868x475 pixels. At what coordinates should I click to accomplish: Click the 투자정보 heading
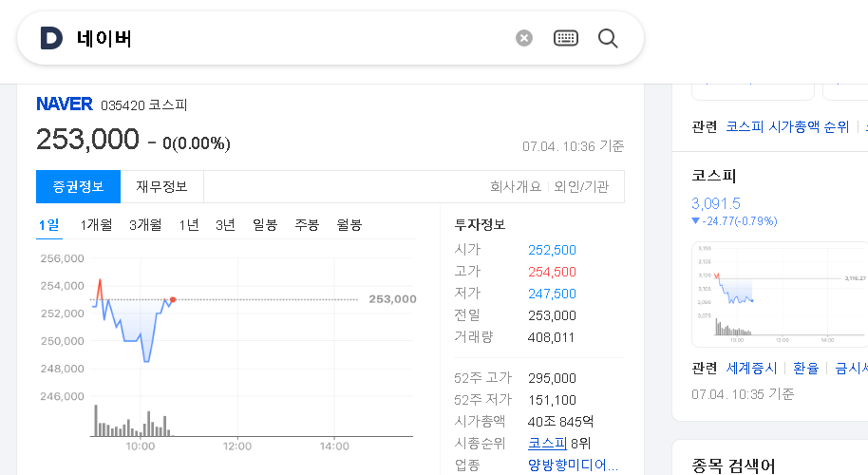pyautogui.click(x=480, y=225)
